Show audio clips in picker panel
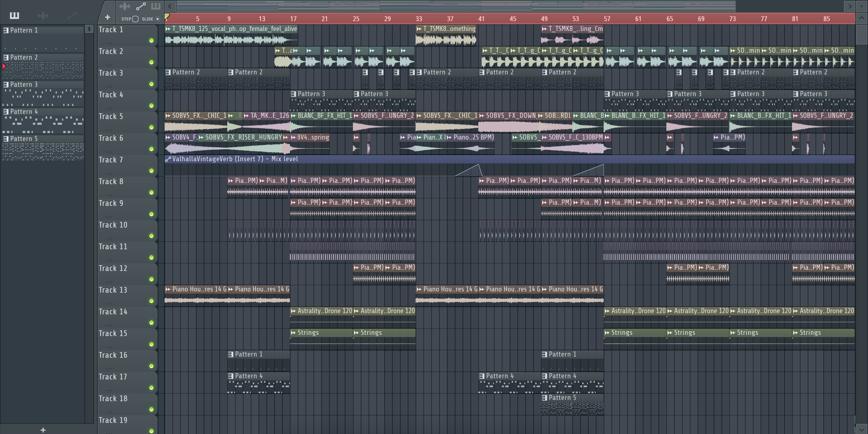The image size is (868, 434). pyautogui.click(x=43, y=15)
